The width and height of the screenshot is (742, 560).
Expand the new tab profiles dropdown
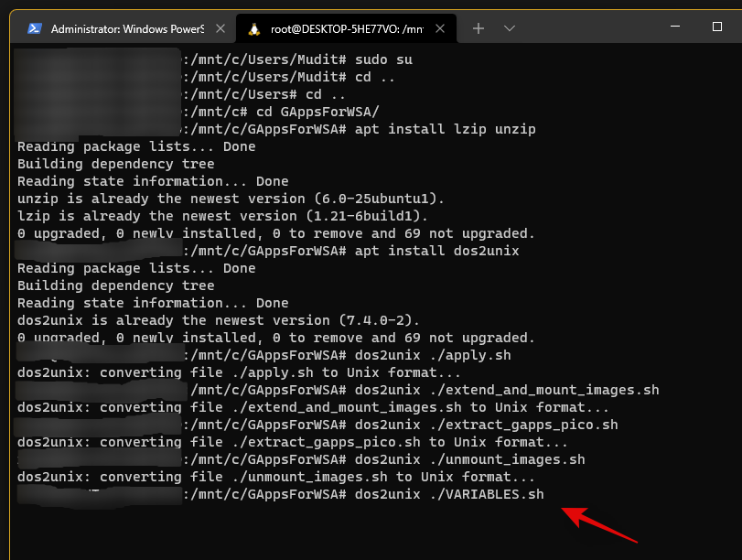[x=509, y=28]
